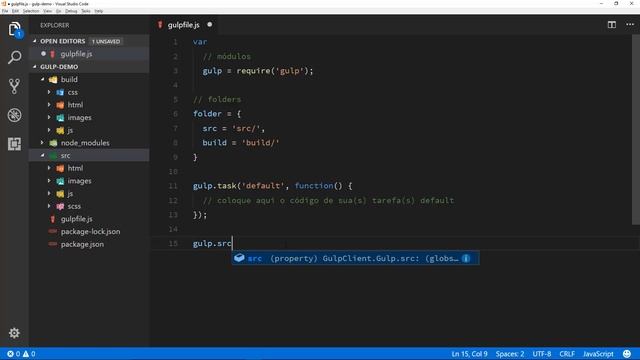Open the Debug menu

click(71, 11)
